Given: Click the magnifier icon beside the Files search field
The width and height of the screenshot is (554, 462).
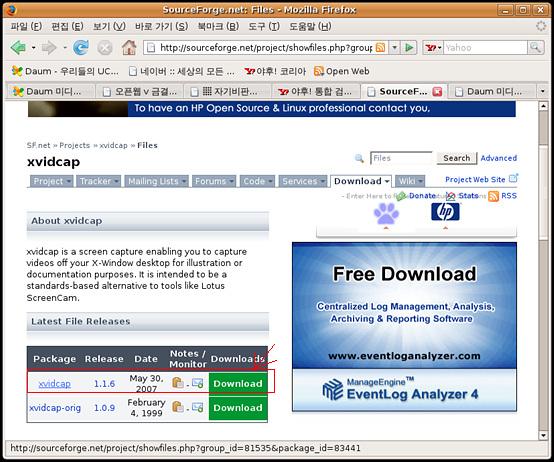Looking at the screenshot, I should pos(359,158).
